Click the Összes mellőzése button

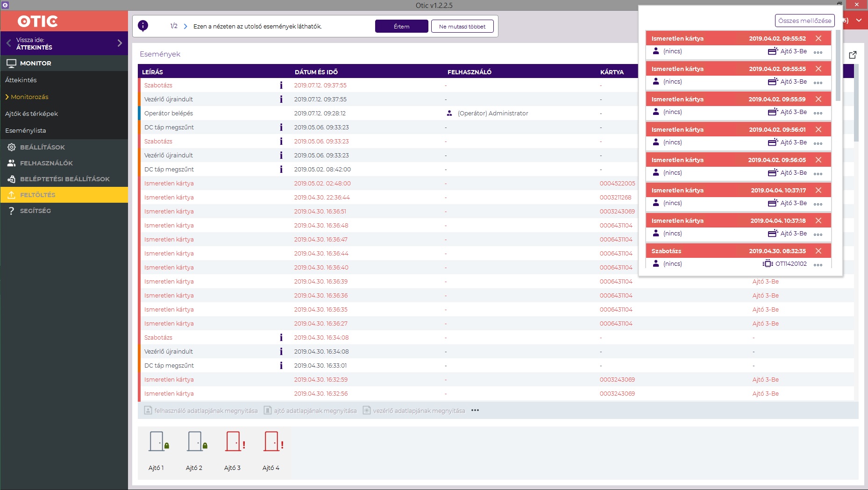804,21
